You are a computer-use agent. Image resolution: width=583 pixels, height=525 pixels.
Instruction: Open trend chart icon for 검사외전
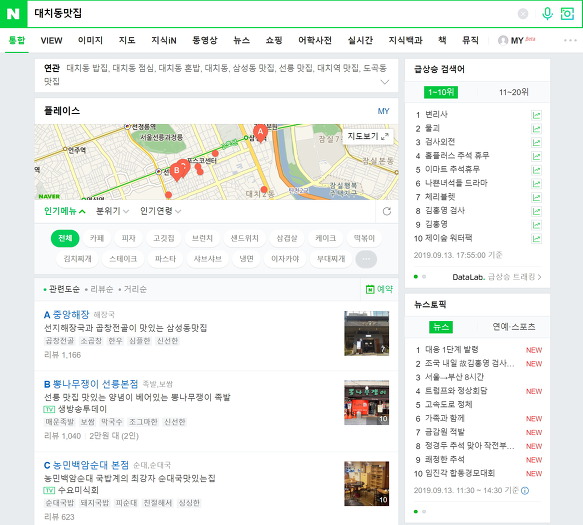tap(536, 142)
